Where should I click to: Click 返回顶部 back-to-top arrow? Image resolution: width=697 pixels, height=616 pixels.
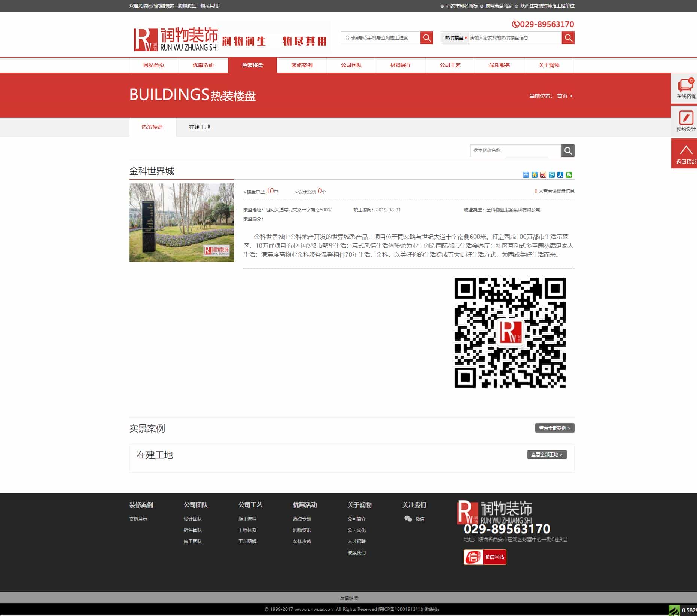685,153
